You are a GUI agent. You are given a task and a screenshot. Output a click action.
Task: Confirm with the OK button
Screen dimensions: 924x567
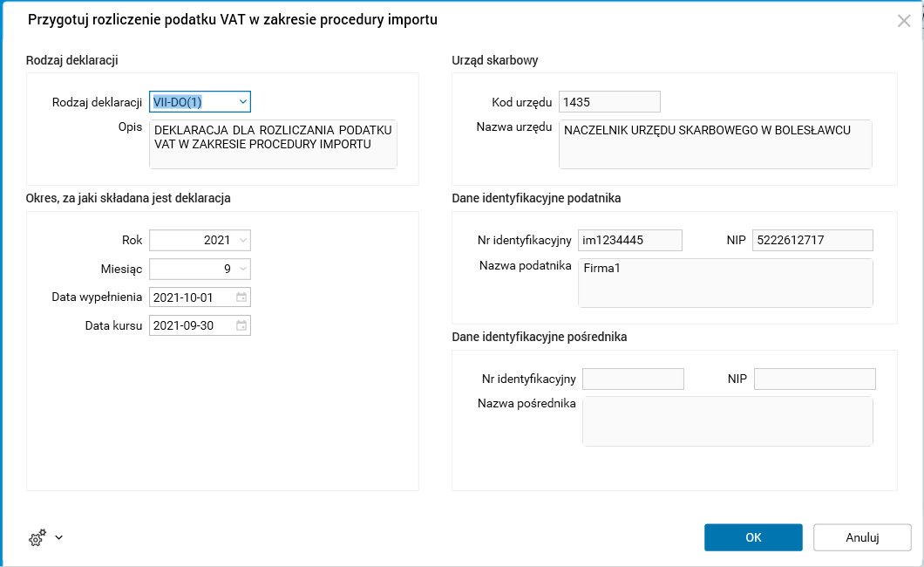coord(753,537)
